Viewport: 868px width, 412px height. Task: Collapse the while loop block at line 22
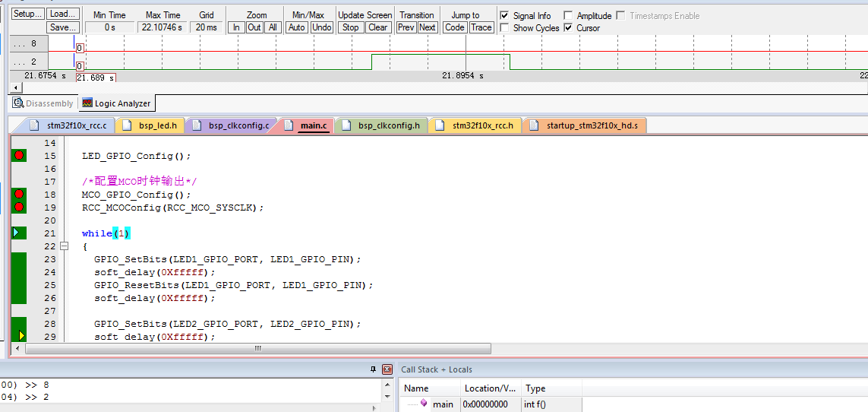click(x=64, y=246)
